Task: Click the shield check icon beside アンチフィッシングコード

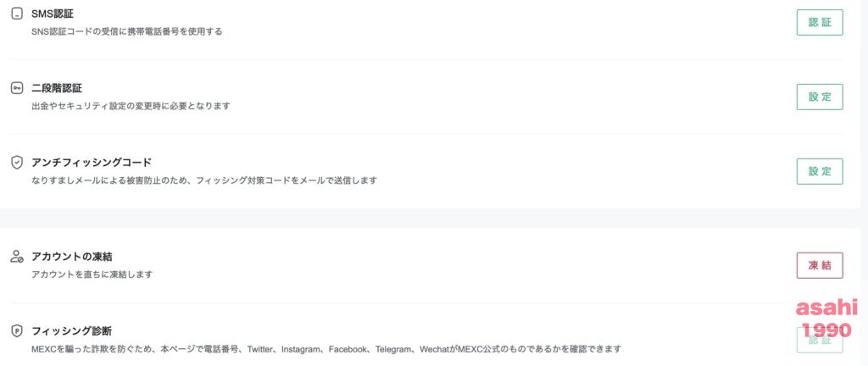Action: tap(17, 163)
